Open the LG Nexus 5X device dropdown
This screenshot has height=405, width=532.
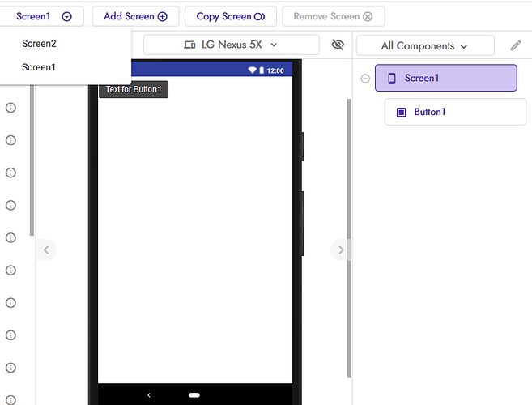click(x=232, y=45)
